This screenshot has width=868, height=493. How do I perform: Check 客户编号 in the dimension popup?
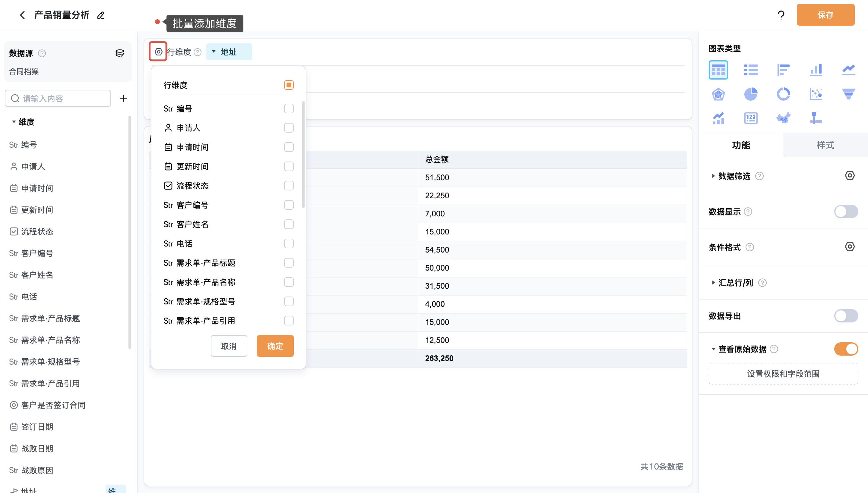click(x=289, y=205)
